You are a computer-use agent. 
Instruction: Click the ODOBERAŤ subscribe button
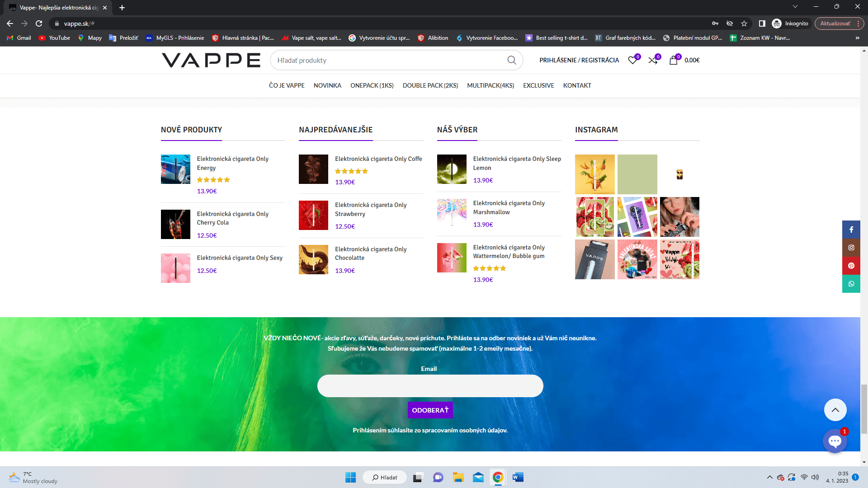pos(430,410)
